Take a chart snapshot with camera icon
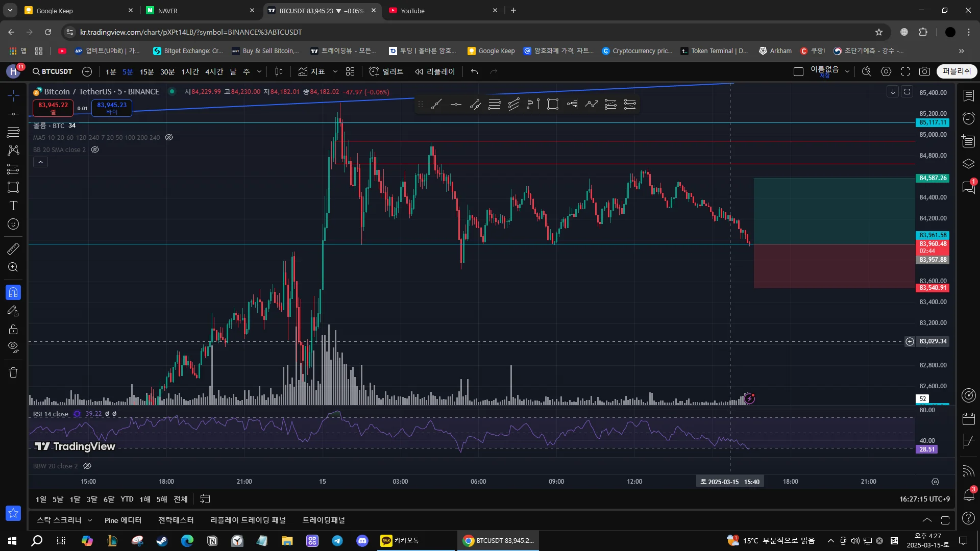Viewport: 980px width, 551px height. [x=924, y=71]
